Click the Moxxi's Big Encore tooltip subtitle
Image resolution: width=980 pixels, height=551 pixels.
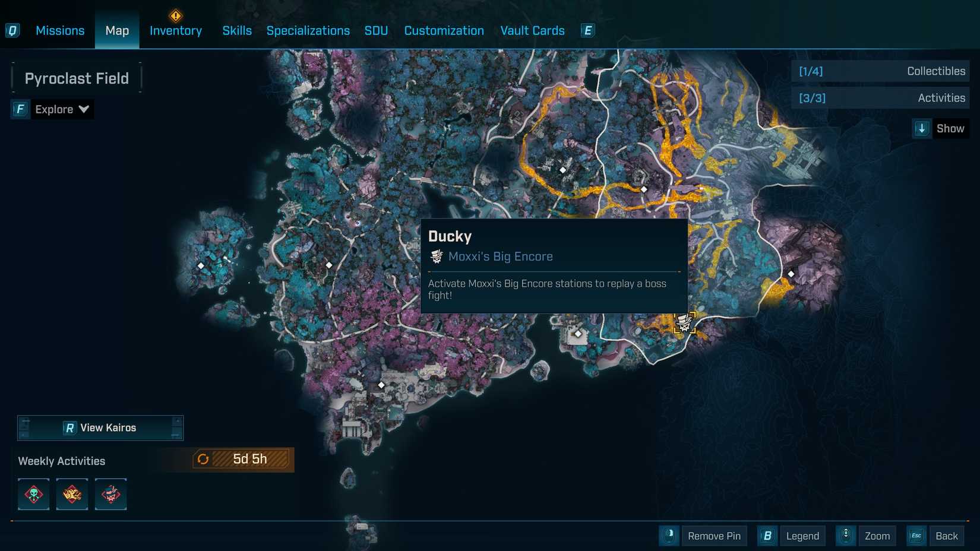[x=501, y=256]
